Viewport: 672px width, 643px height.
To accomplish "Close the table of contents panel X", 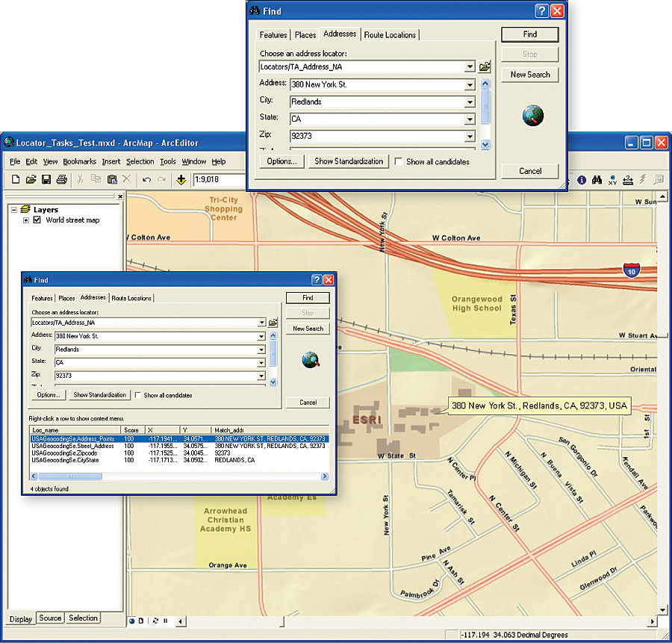I will pyautogui.click(x=120, y=196).
